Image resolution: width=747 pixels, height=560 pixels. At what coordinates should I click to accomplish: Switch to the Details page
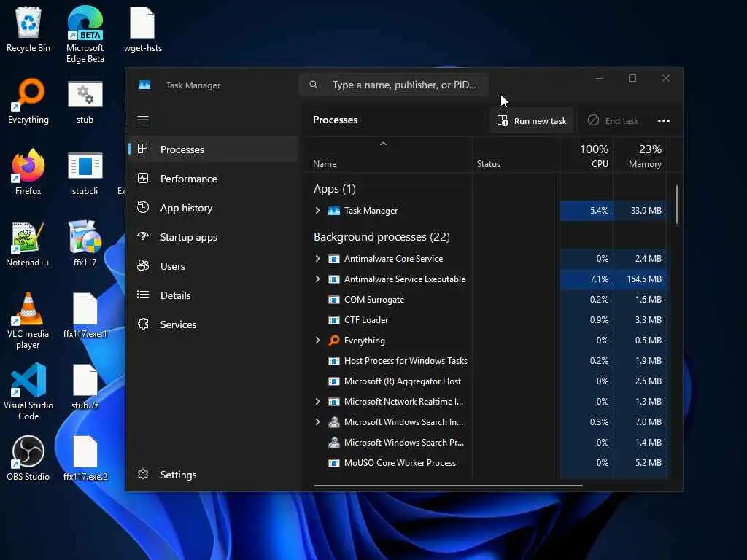point(214,295)
